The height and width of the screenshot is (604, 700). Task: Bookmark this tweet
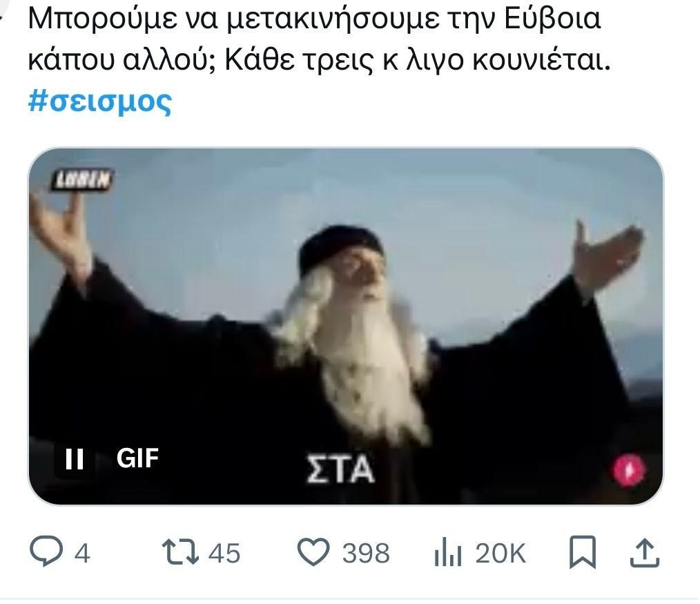click(582, 552)
